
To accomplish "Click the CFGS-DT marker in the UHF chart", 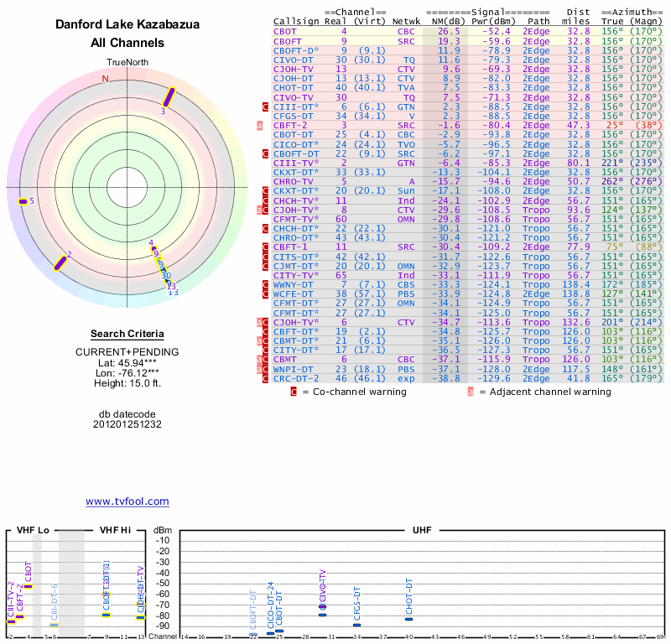I will point(356,625).
